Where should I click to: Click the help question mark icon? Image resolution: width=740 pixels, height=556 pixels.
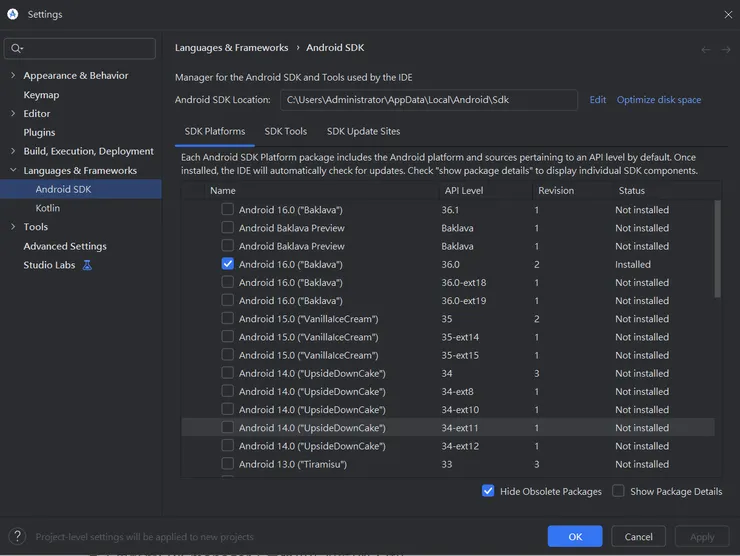click(17, 537)
